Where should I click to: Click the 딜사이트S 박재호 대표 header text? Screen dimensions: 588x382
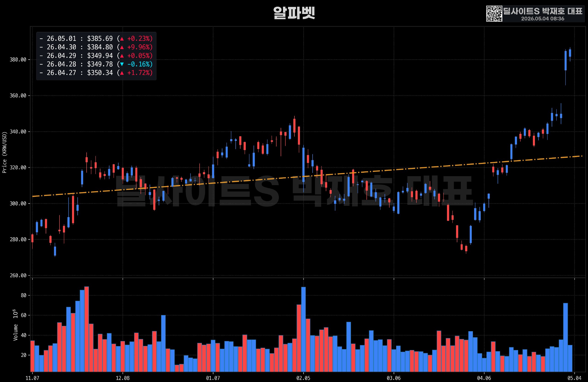543,11
